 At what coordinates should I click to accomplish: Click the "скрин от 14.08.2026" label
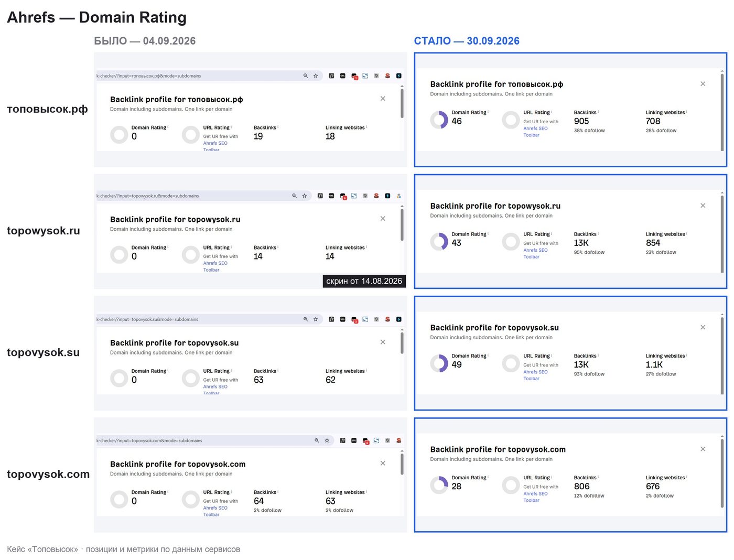coord(364,281)
